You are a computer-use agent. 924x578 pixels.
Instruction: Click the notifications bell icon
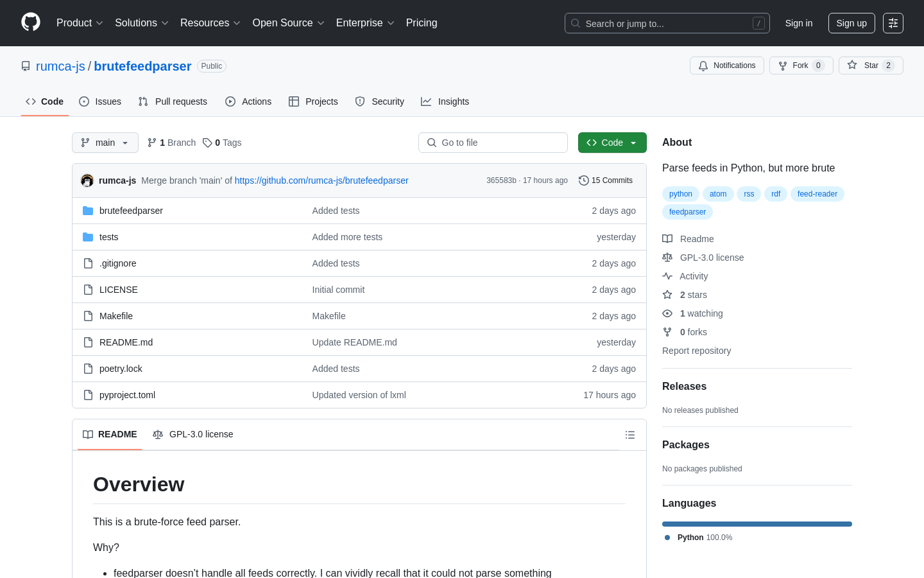pos(703,66)
